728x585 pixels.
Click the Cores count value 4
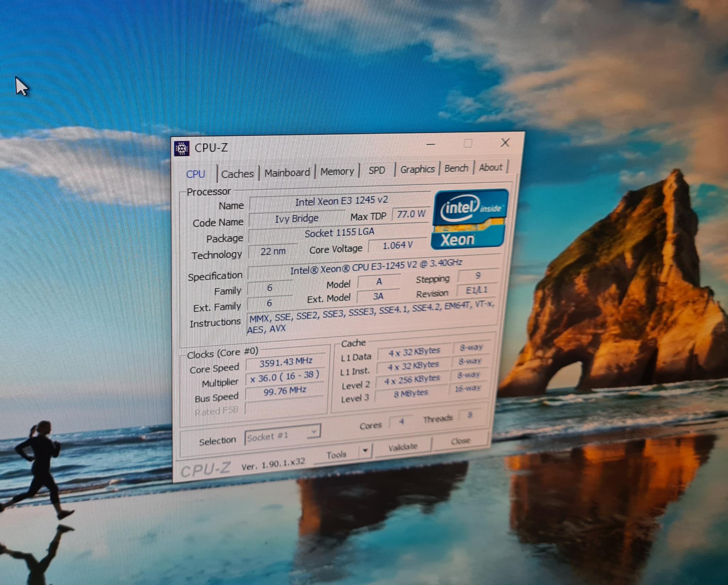401,422
